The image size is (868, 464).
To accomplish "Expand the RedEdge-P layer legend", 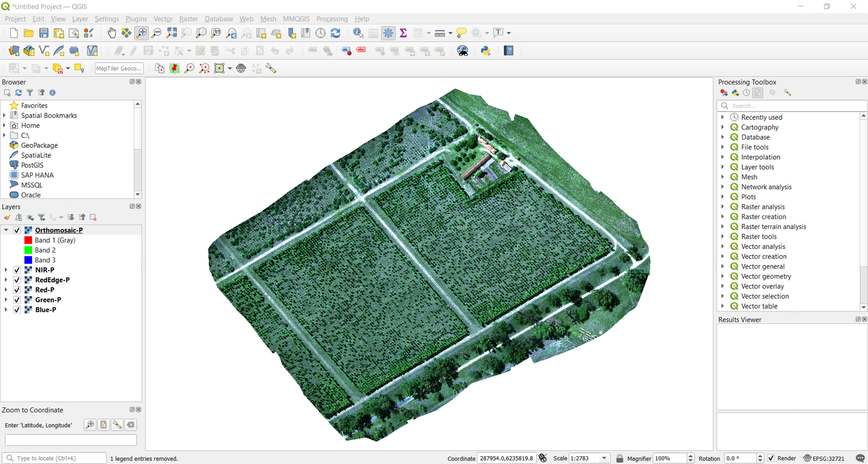I will (x=6, y=280).
